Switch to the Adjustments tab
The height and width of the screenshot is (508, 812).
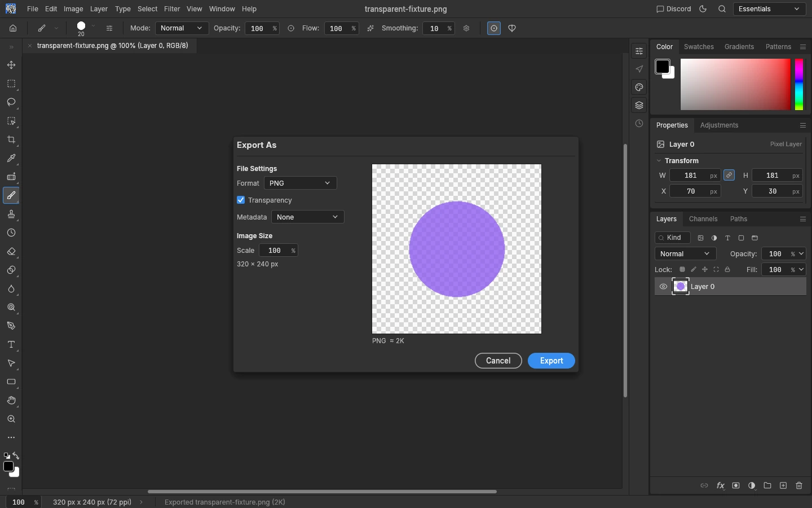click(719, 125)
